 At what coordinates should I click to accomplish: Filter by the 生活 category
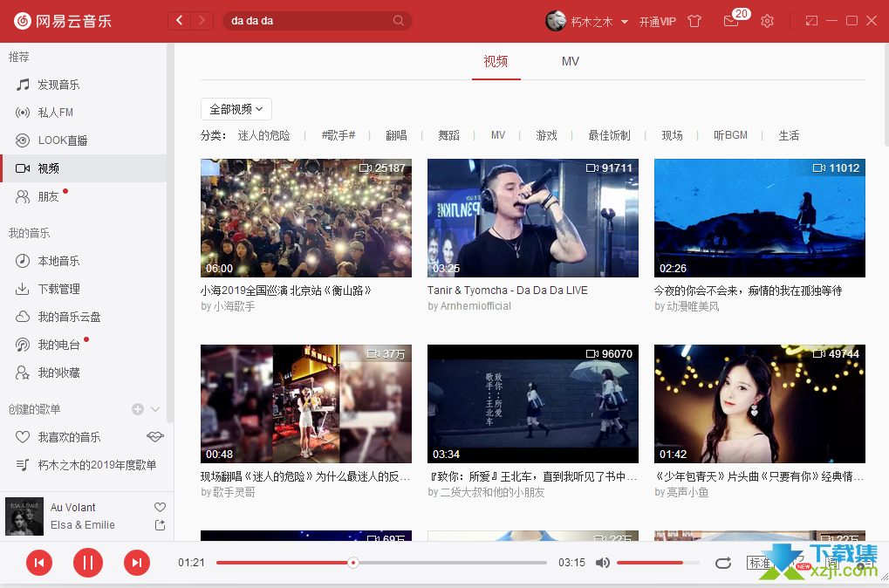pos(789,135)
